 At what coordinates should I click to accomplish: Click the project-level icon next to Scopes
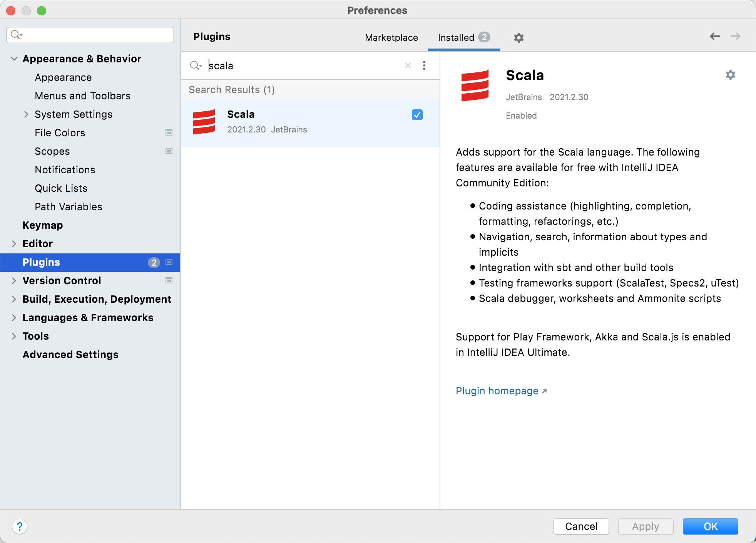point(169,151)
